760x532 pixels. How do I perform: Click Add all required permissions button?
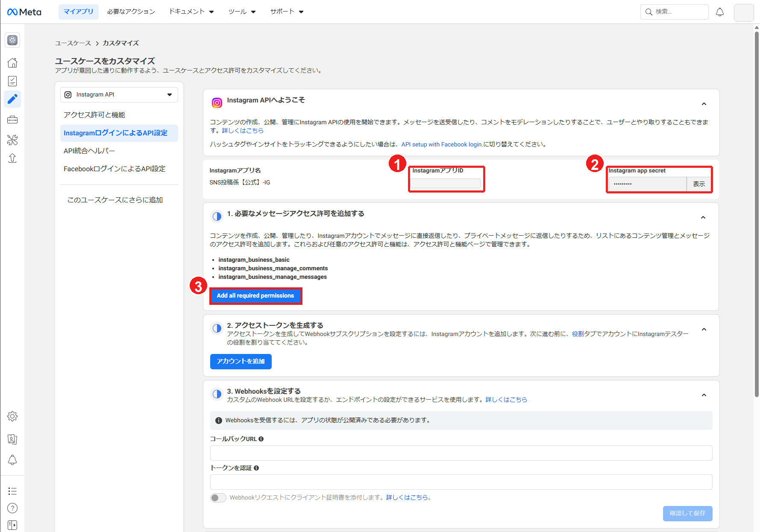(x=255, y=295)
